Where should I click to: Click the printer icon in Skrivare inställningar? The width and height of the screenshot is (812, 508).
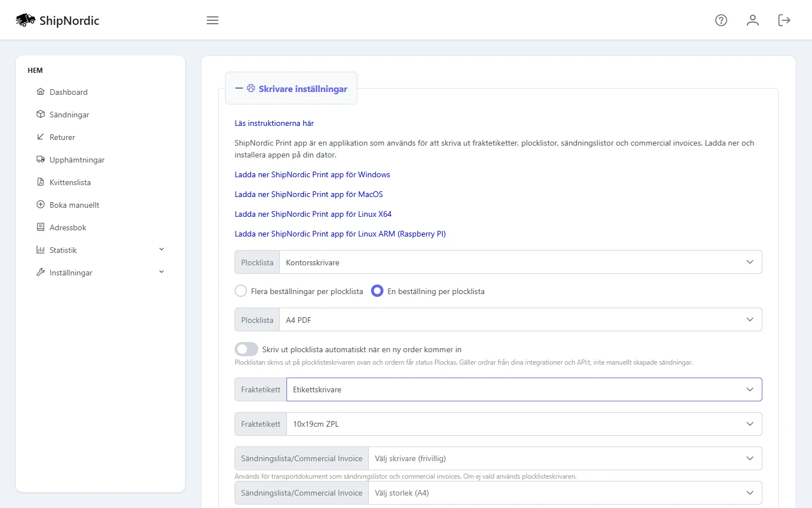tap(251, 88)
